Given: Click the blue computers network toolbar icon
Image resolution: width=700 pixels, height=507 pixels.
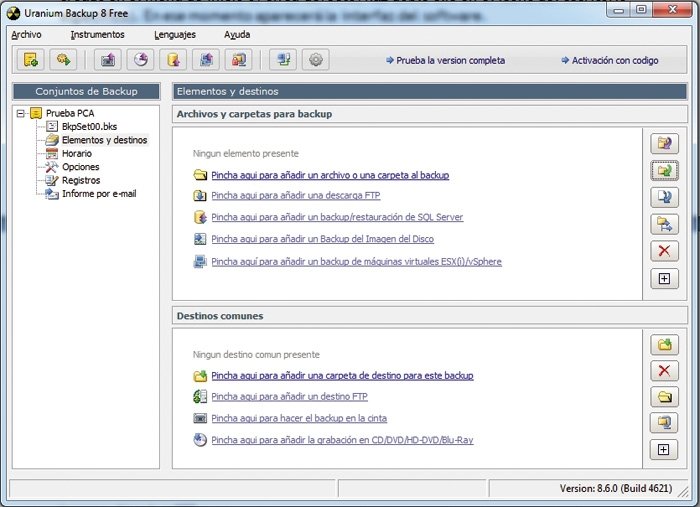Looking at the screenshot, I should [x=283, y=60].
